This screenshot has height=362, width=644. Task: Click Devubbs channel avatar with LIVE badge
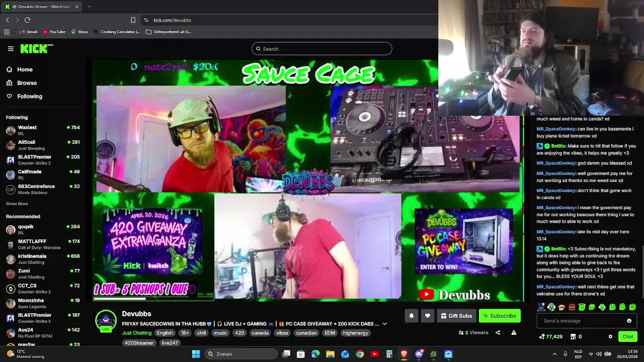[106, 321]
